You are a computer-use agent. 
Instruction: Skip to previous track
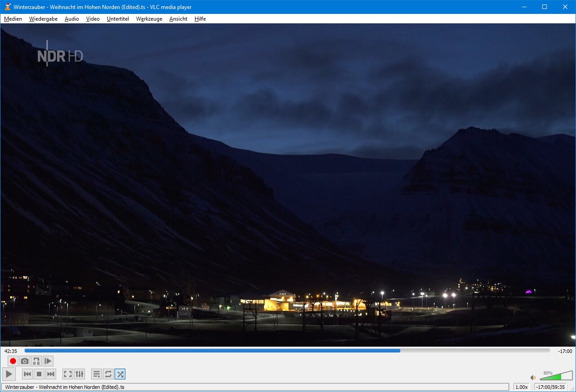point(27,374)
